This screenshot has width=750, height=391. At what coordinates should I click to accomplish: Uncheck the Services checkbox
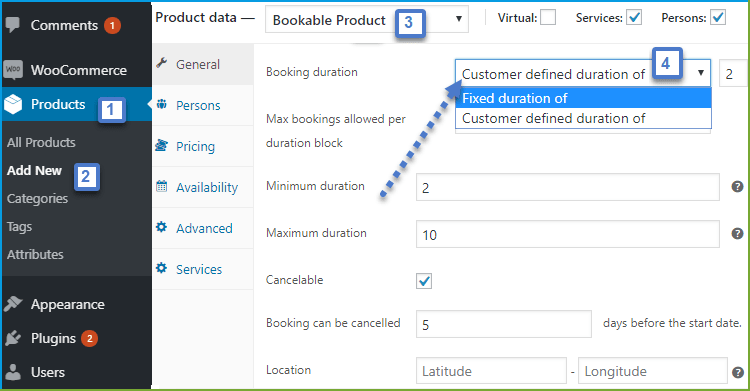click(x=634, y=18)
